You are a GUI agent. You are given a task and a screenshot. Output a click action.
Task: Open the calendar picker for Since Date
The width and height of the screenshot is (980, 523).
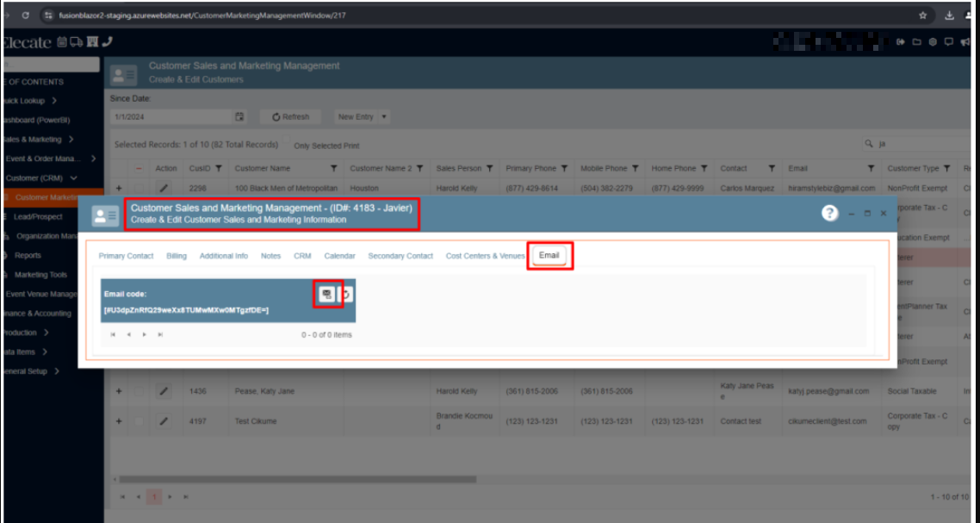239,116
